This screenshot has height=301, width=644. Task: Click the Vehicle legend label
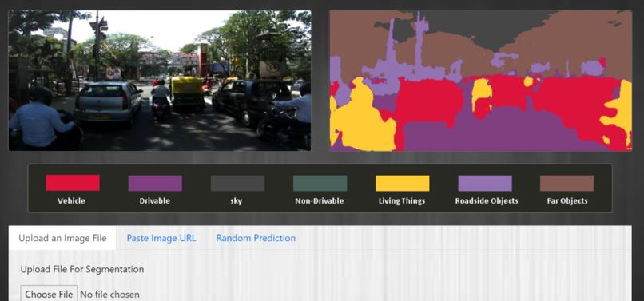pyautogui.click(x=71, y=201)
